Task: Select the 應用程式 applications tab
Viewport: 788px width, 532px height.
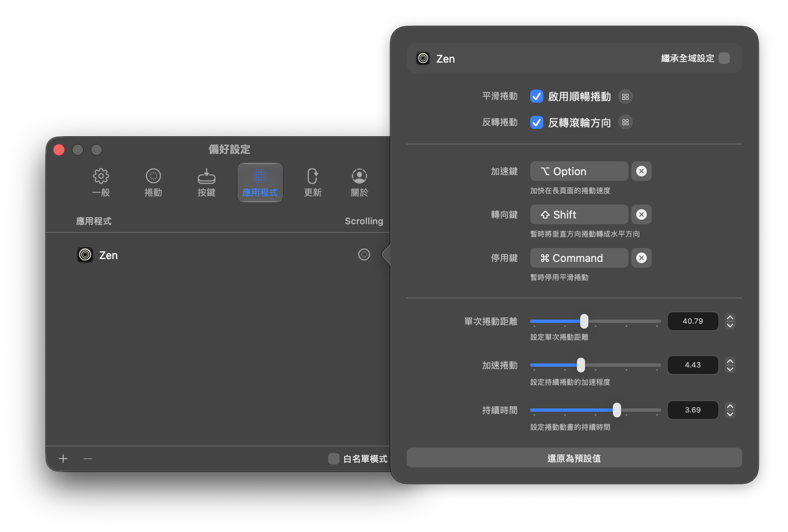Action: [260, 183]
